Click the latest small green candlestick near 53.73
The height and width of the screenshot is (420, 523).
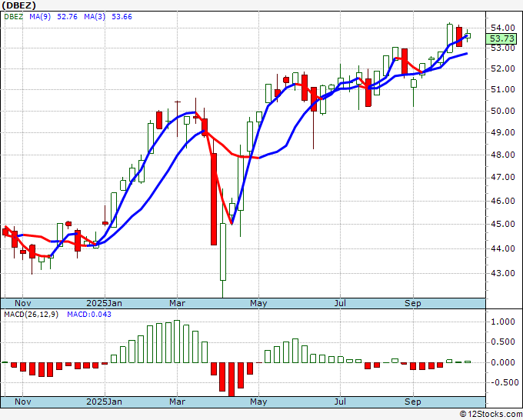[468, 35]
